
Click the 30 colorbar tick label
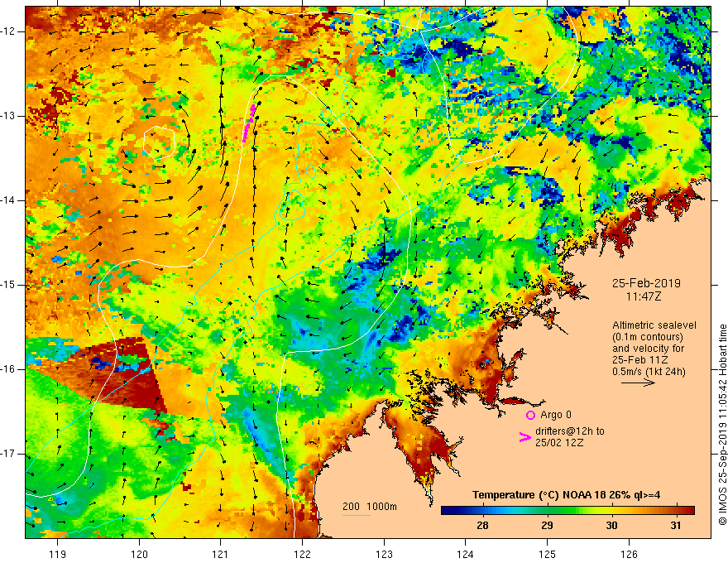coord(611,526)
